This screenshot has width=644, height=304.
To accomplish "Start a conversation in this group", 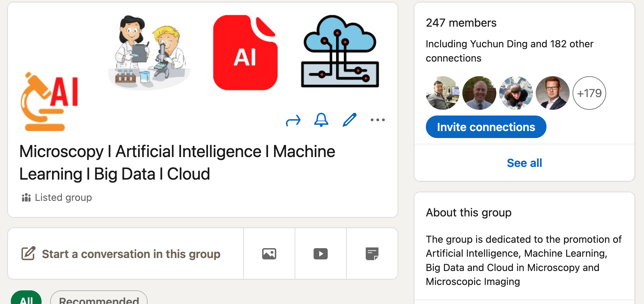I will point(126,254).
